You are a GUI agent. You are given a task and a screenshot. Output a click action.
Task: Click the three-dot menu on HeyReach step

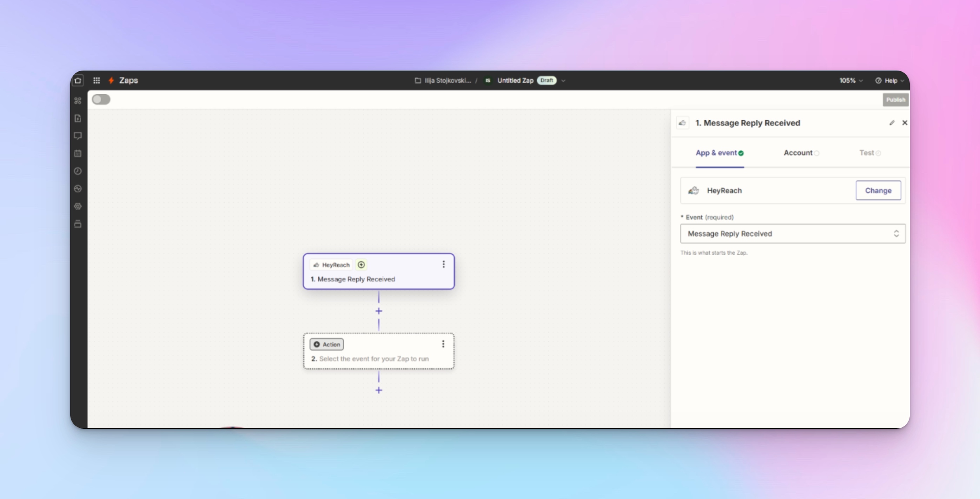tap(444, 264)
